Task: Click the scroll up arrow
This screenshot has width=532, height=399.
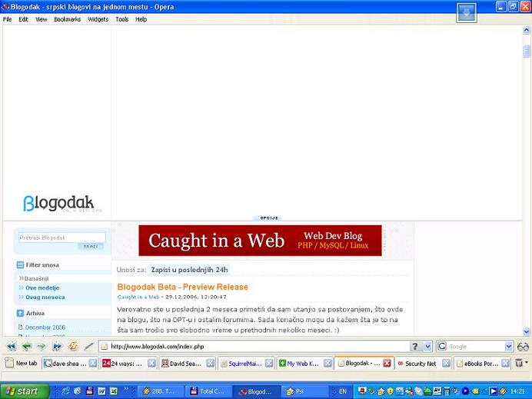Action: tap(526, 31)
